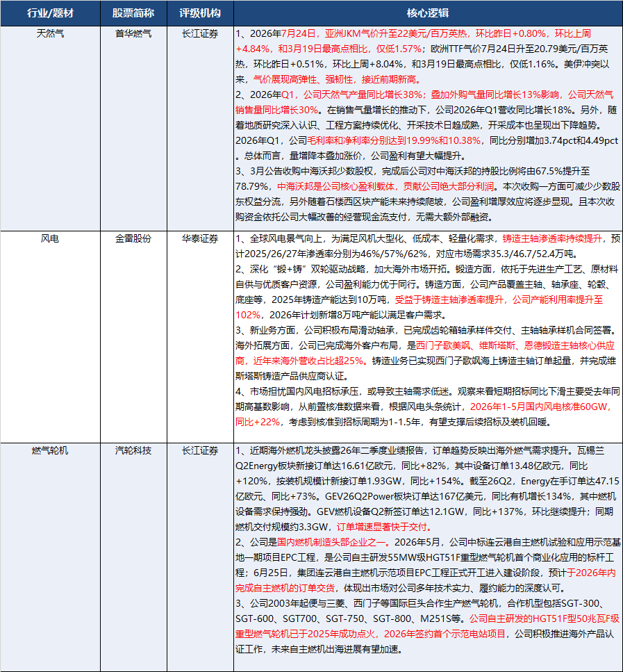
Task: Click the red text 订单增速显著快于交付
Action: (383, 527)
